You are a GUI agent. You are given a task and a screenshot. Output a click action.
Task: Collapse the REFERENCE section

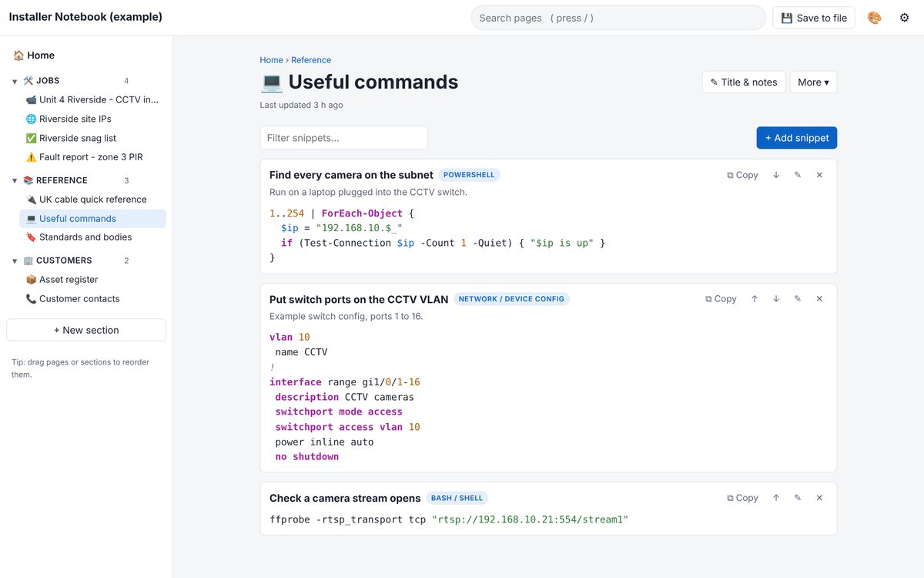pos(15,180)
